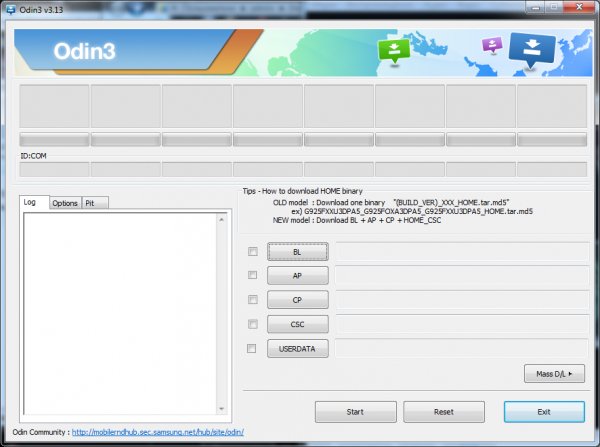The height and width of the screenshot is (447, 600).
Task: Click the purple download icon in banner
Action: tap(492, 45)
